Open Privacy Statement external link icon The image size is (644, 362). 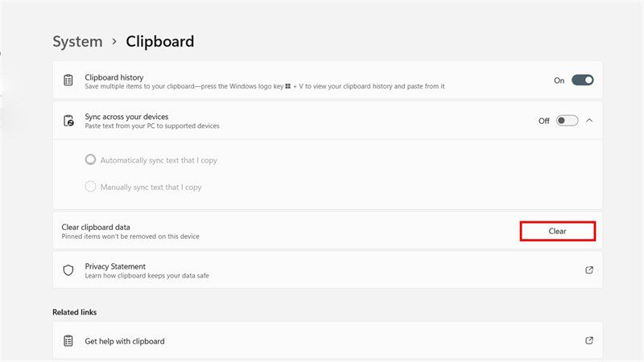(589, 270)
